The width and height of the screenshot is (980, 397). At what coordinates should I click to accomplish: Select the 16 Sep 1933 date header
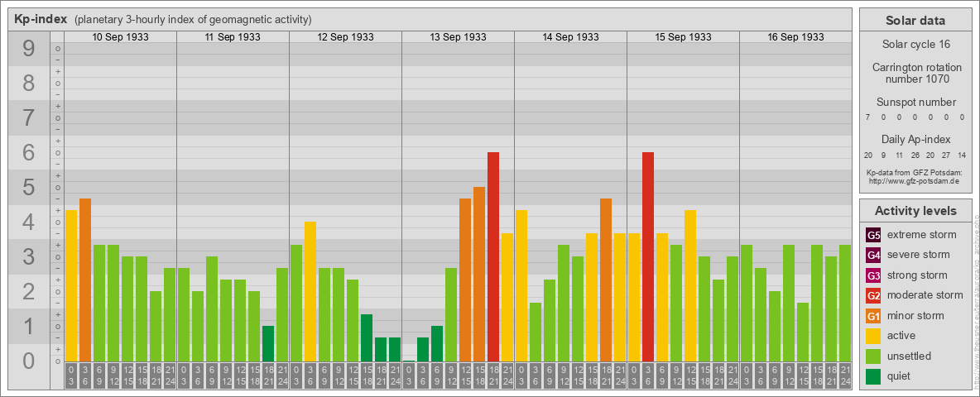[x=795, y=37]
